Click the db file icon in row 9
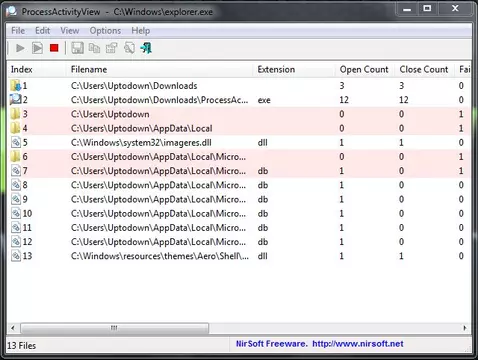The width and height of the screenshot is (478, 360). (16, 199)
